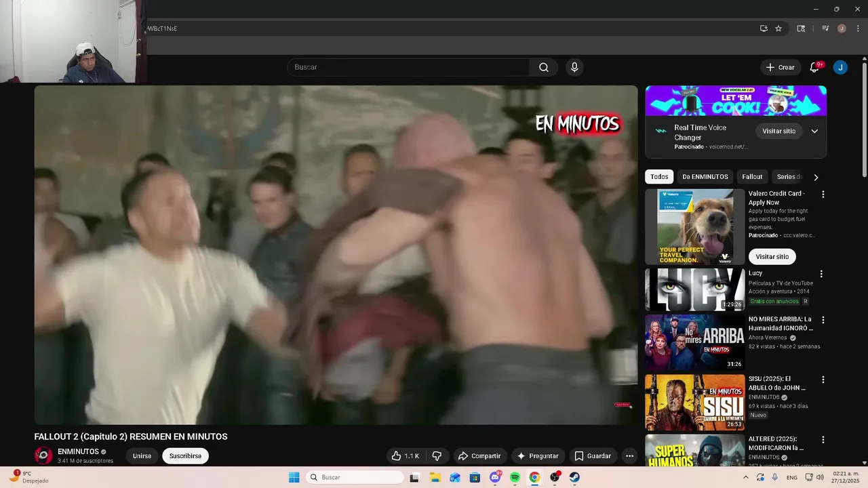Focus the YouTube Buscar search field
The height and width of the screenshot is (488, 868).
[x=408, y=67]
